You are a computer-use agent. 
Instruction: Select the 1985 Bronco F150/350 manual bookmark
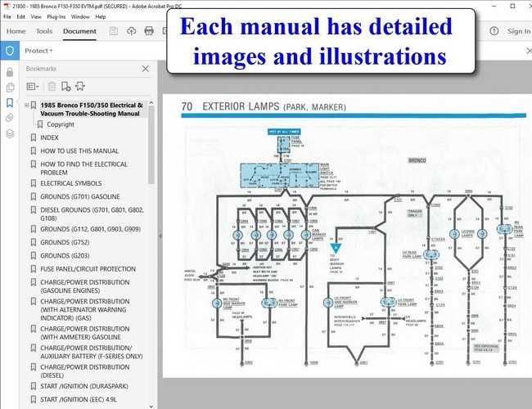pos(92,109)
